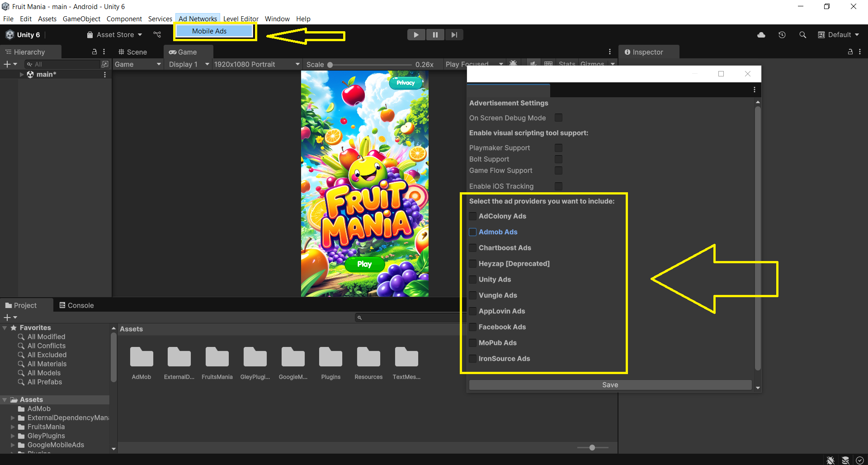This screenshot has width=868, height=465.
Task: Open Unity cloud services icon
Action: pyautogui.click(x=761, y=35)
